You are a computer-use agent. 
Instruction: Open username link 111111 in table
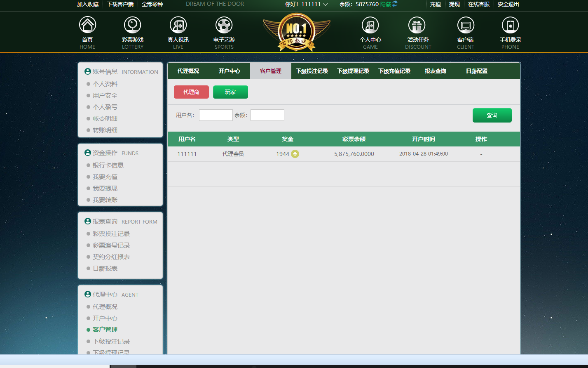click(x=187, y=154)
